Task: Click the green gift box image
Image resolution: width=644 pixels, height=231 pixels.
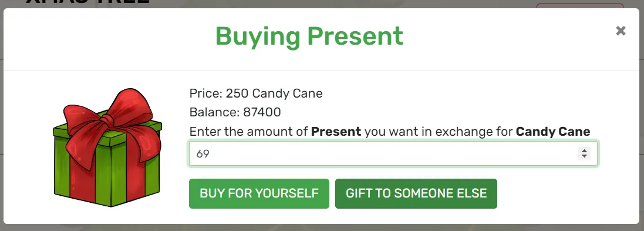Action: coord(107,148)
